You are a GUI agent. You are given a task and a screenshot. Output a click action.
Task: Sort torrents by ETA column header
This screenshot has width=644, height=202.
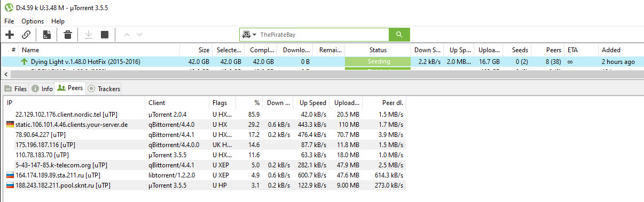[x=572, y=50]
